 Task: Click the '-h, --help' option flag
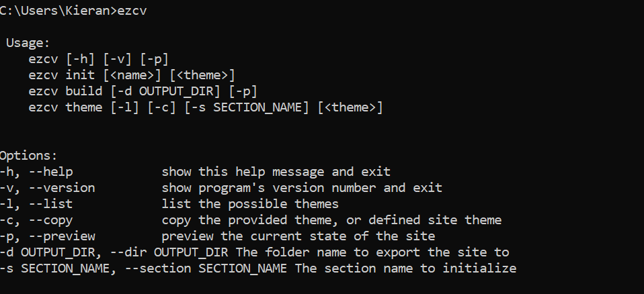click(36, 172)
